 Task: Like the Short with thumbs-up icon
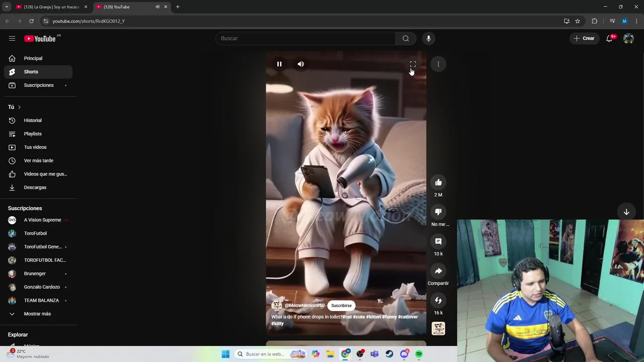pos(438,183)
